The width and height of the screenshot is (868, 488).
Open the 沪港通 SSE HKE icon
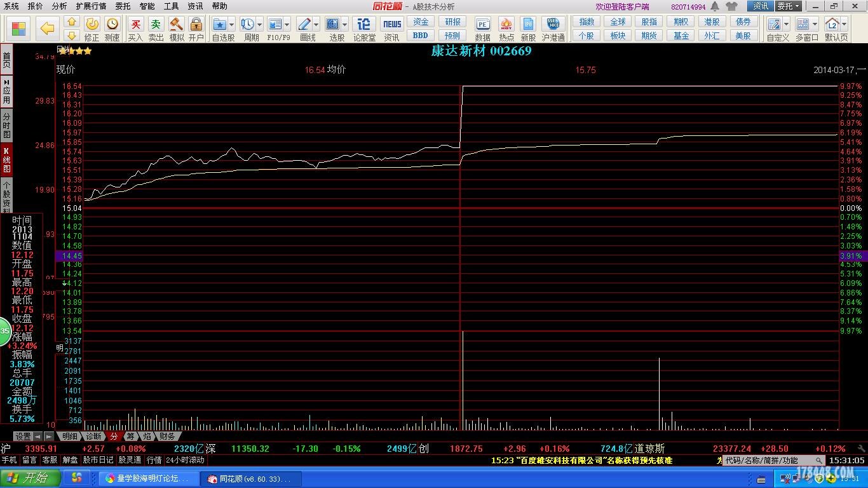click(553, 24)
